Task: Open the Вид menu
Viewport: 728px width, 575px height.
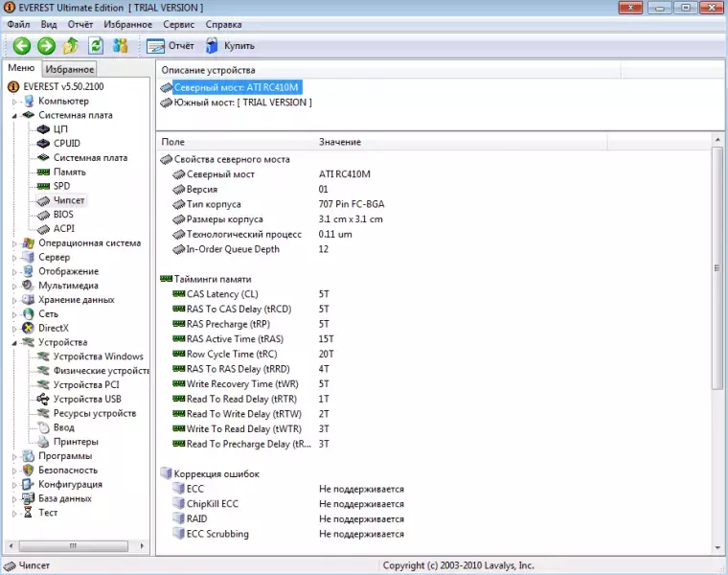Action: pyautogui.click(x=48, y=24)
